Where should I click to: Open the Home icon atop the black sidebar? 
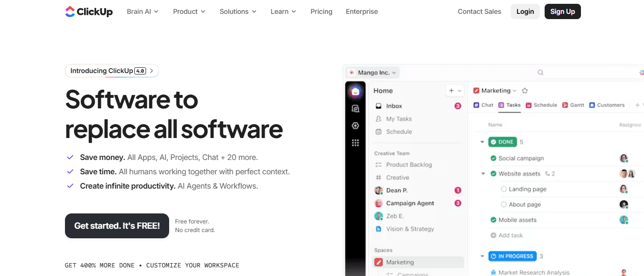[355, 91]
